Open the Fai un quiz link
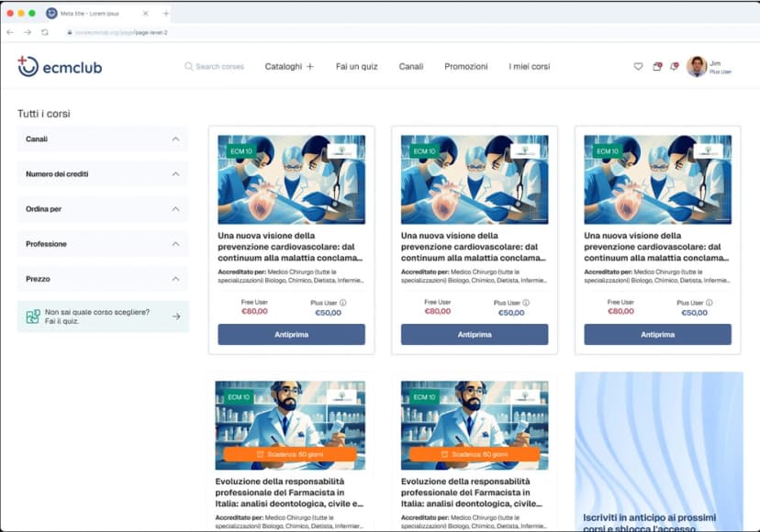 tap(356, 67)
